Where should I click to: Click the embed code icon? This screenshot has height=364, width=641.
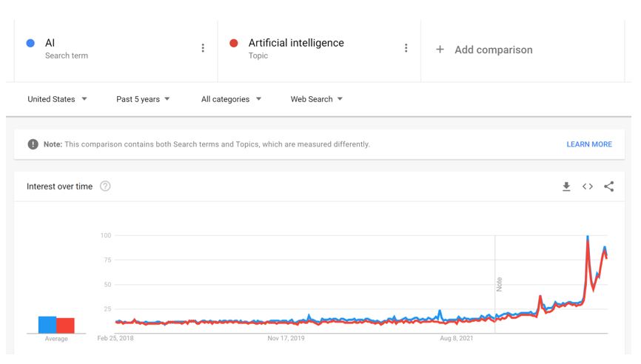[588, 186]
